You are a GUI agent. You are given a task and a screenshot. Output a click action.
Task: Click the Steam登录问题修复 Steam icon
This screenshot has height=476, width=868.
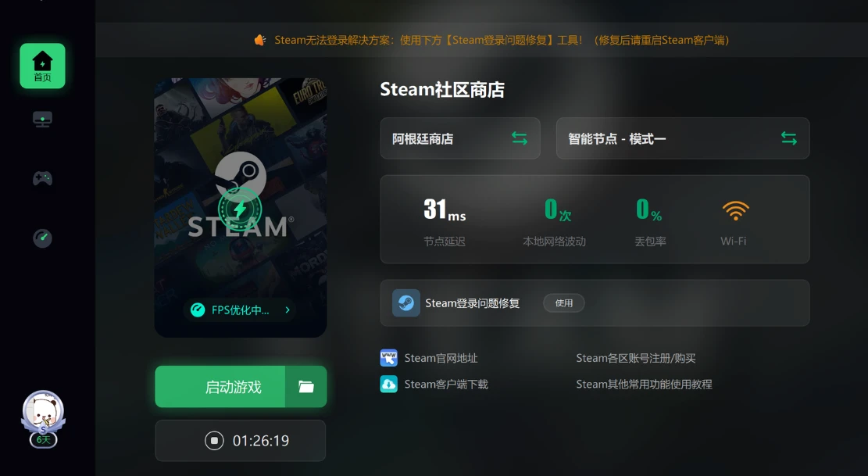click(406, 303)
